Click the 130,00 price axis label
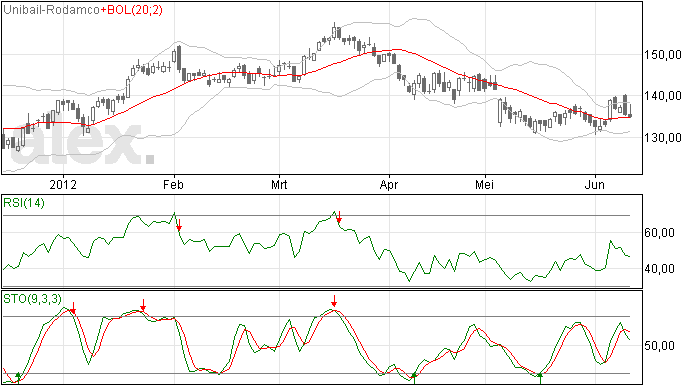This screenshot has width=690, height=387. tap(662, 137)
